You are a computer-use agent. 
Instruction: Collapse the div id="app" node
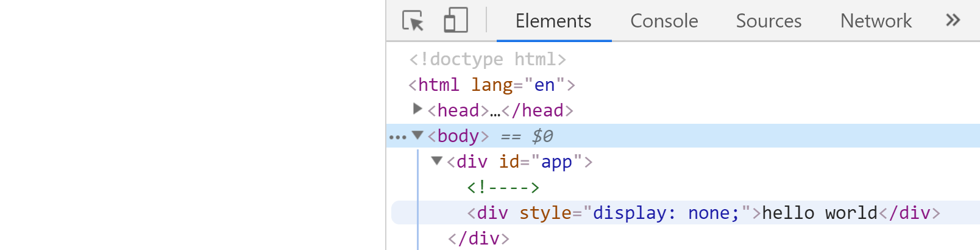pyautogui.click(x=436, y=160)
